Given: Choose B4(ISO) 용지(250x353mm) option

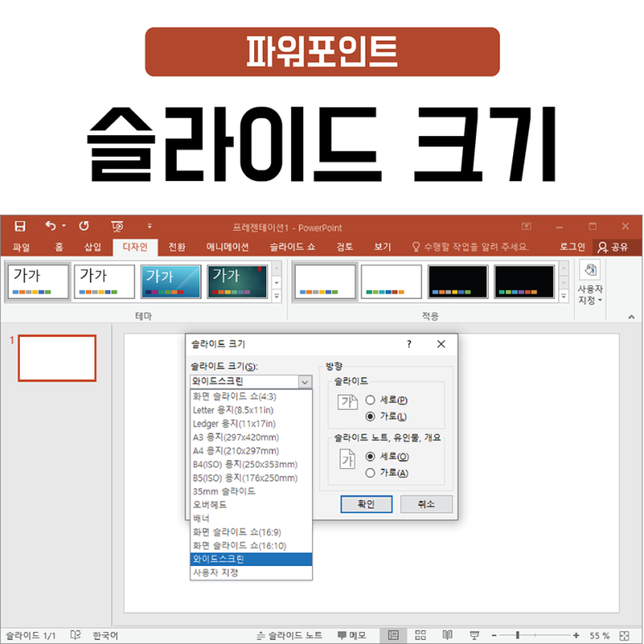Looking at the screenshot, I should tap(251, 464).
